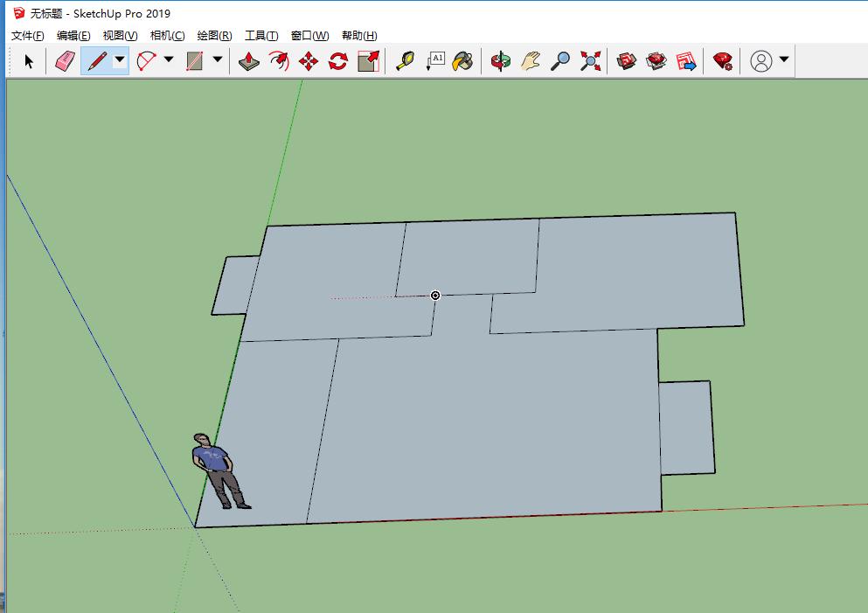Click the scale figure person in model
868x613 pixels.
(217, 470)
